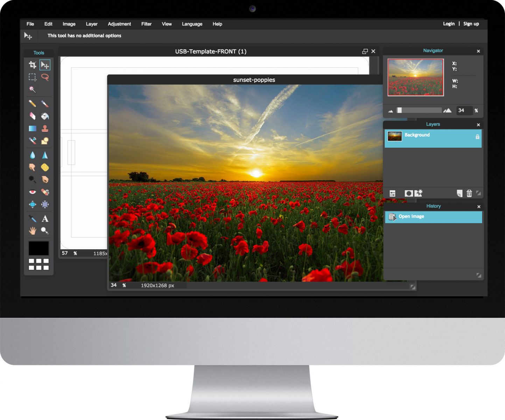Delete the layer with trash icon

click(x=469, y=193)
